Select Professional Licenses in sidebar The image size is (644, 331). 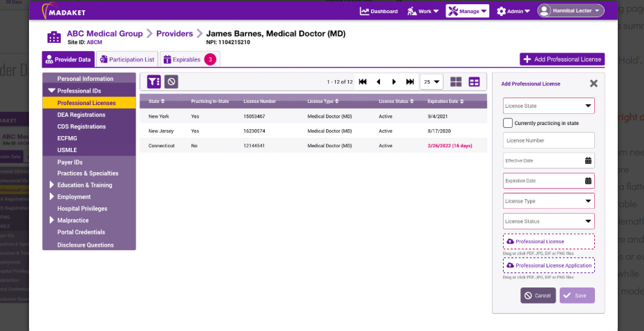(88, 103)
